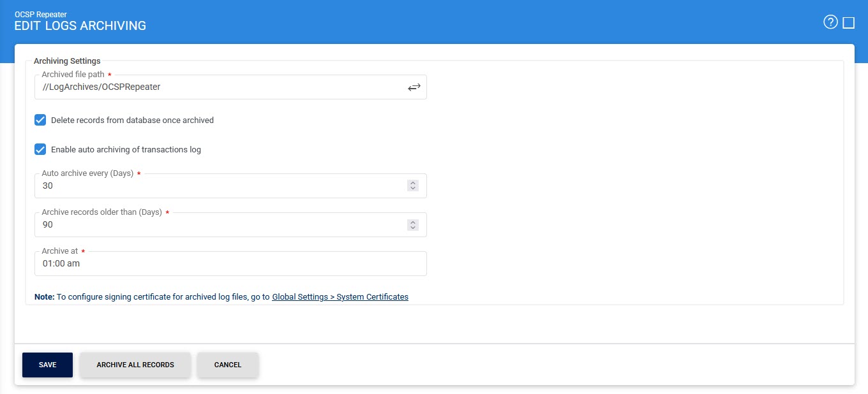
Task: Click the swap arrows icon in Archived file path
Action: point(414,87)
